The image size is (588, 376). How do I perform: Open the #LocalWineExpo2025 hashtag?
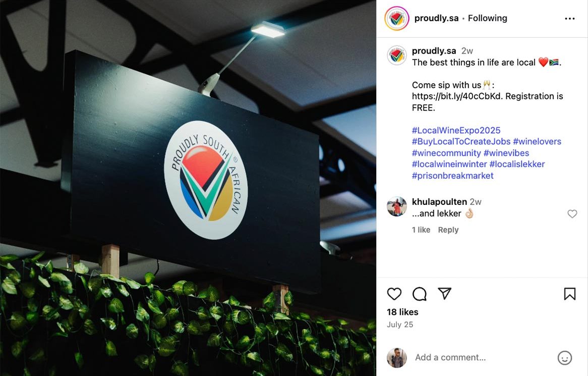click(456, 130)
